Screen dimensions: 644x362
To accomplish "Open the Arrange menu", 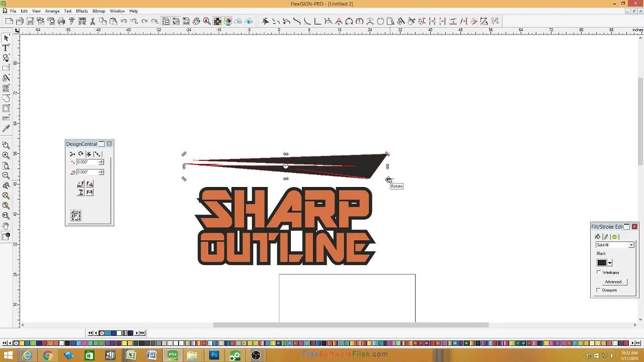I will 52,11.
